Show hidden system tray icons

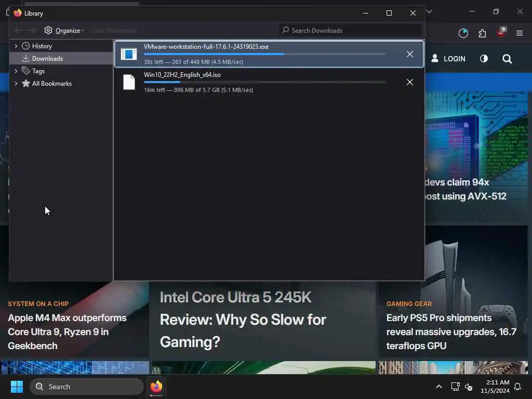[x=438, y=387]
